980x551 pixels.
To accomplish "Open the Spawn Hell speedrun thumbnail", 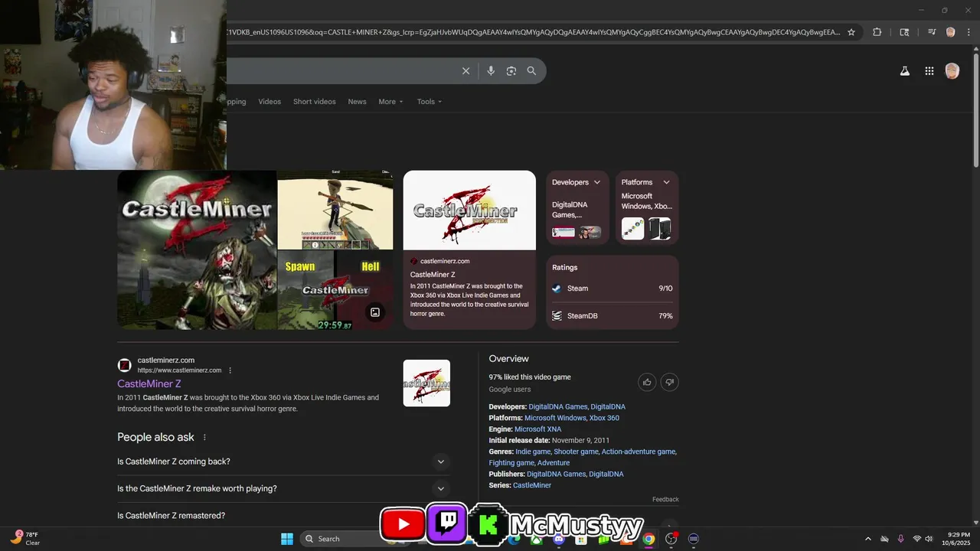I will pos(335,291).
